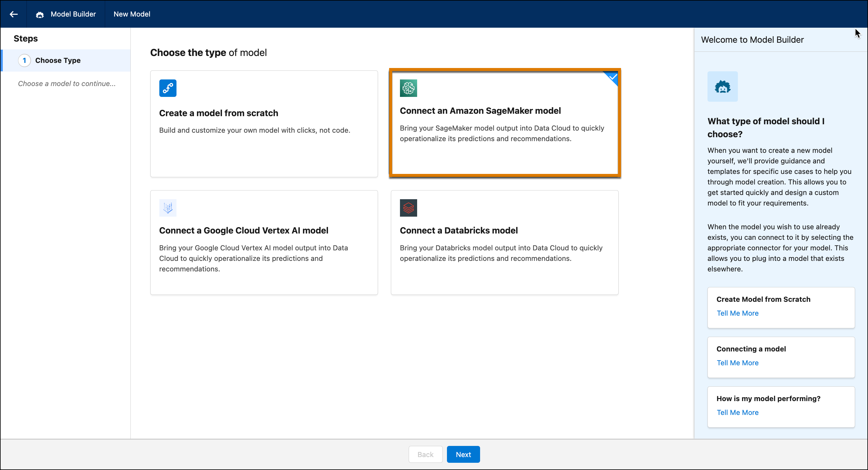Click the Google Cloud Vertex AI icon
Image resolution: width=868 pixels, height=470 pixels.
tap(168, 208)
